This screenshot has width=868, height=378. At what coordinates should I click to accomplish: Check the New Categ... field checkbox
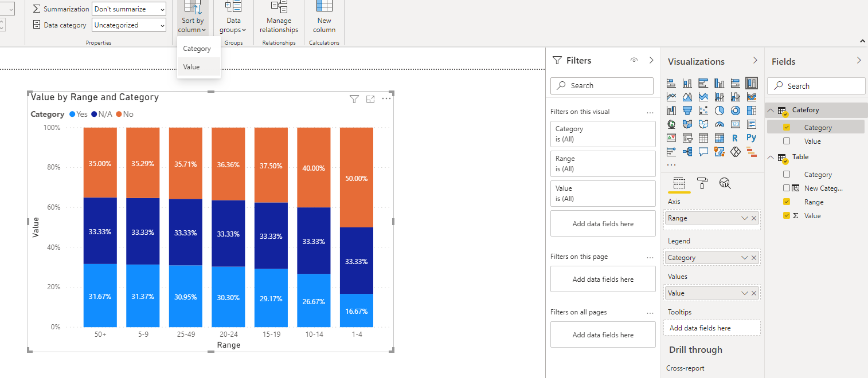786,188
